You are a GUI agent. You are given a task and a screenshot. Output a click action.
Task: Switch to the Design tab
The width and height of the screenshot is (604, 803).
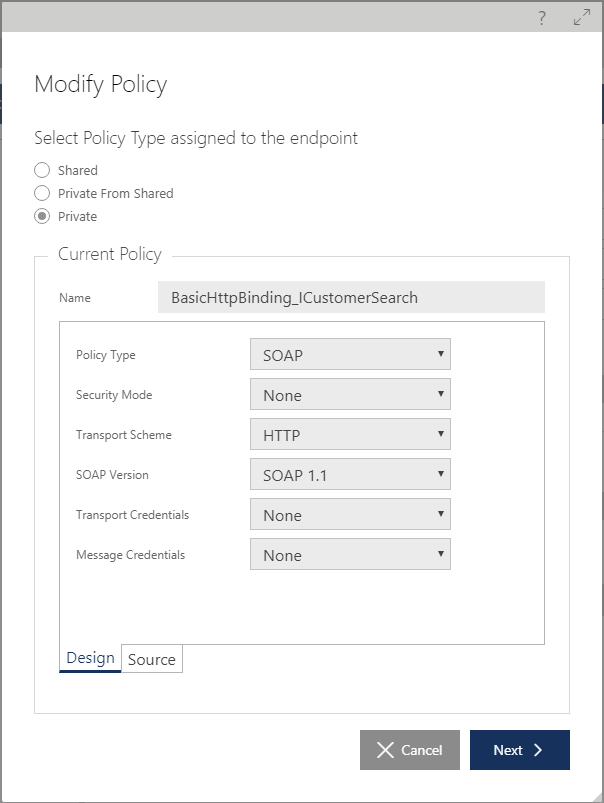(90, 658)
